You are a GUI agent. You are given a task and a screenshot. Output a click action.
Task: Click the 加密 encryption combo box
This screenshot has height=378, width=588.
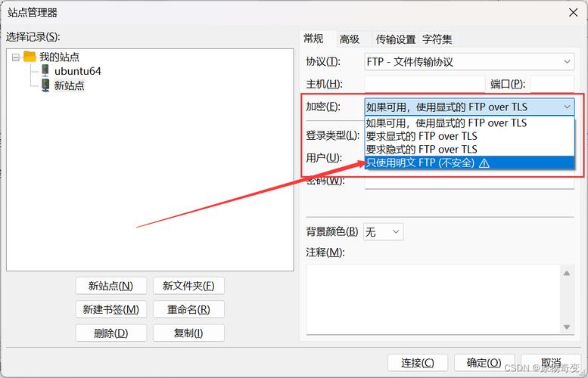pyautogui.click(x=469, y=107)
